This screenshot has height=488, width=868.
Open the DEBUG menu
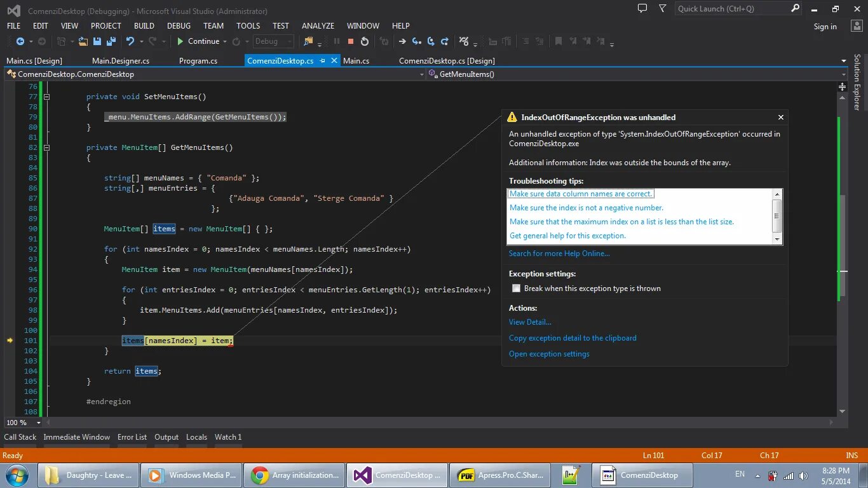[x=179, y=26]
